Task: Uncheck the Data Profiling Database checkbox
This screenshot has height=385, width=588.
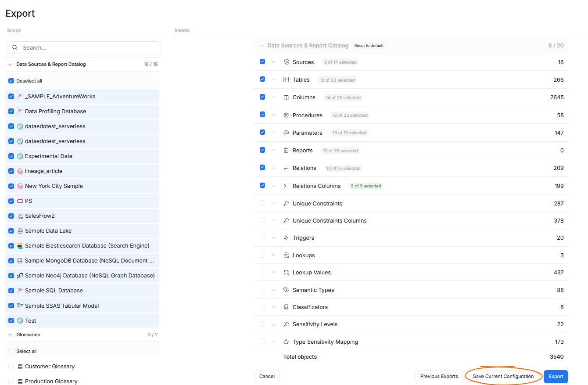Action: pos(11,111)
